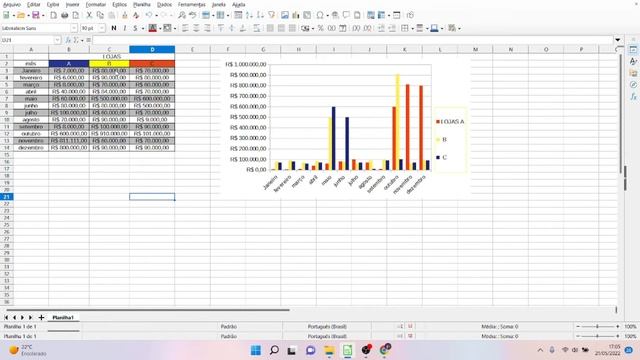
Task: Select the Planilha1 sheet tab
Action: pyautogui.click(x=63, y=317)
